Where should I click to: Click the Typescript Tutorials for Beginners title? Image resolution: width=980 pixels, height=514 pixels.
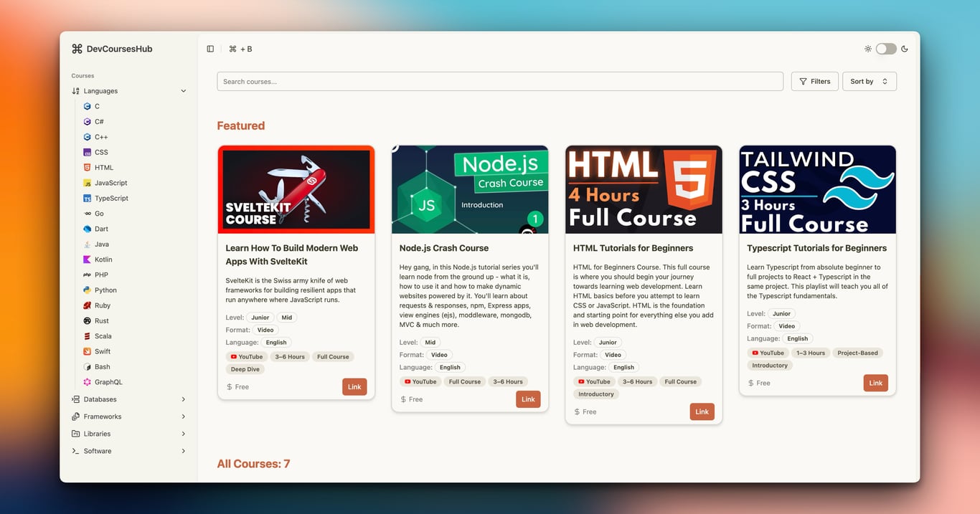(817, 248)
